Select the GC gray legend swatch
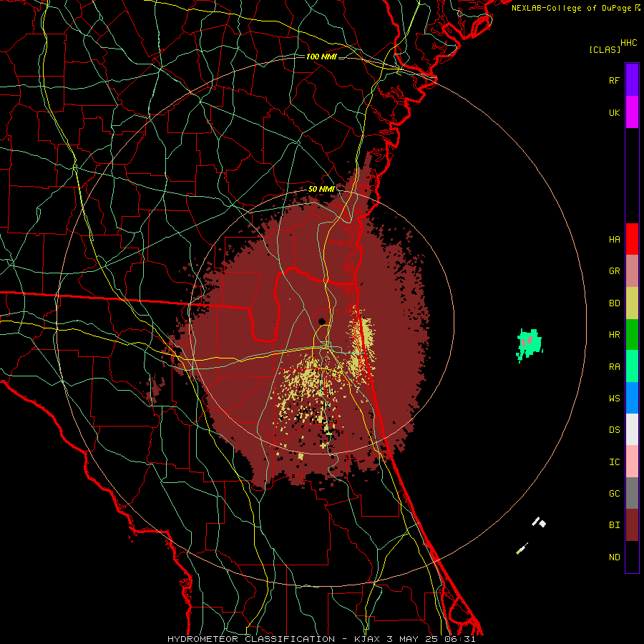Screen dimensions: 644x644 [x=632, y=493]
